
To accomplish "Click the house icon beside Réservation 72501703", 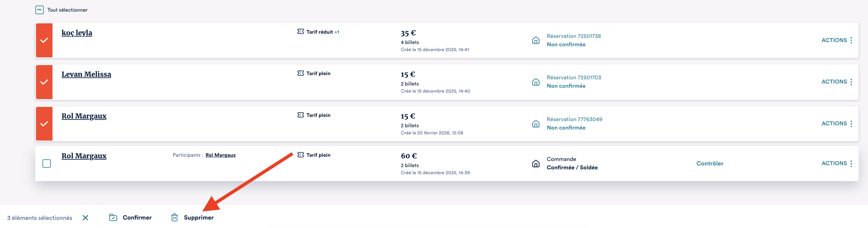I will (535, 82).
